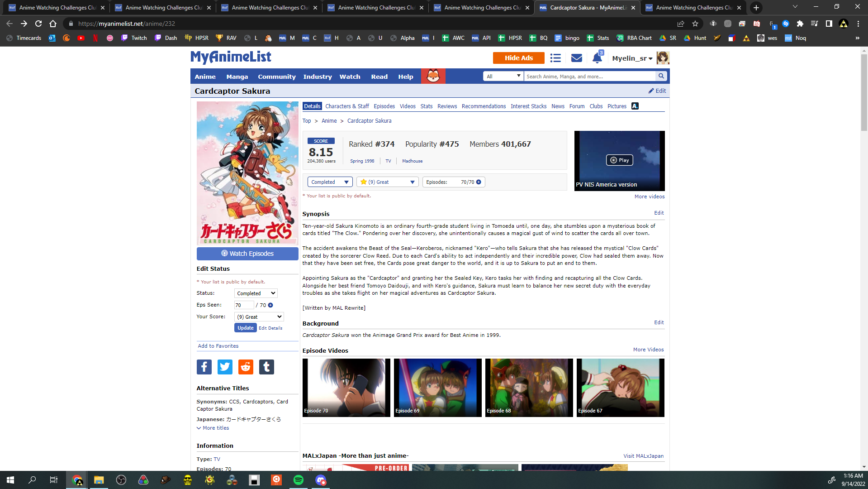The height and width of the screenshot is (489, 868).
Task: Click the Watch Episodes button
Action: point(247,254)
